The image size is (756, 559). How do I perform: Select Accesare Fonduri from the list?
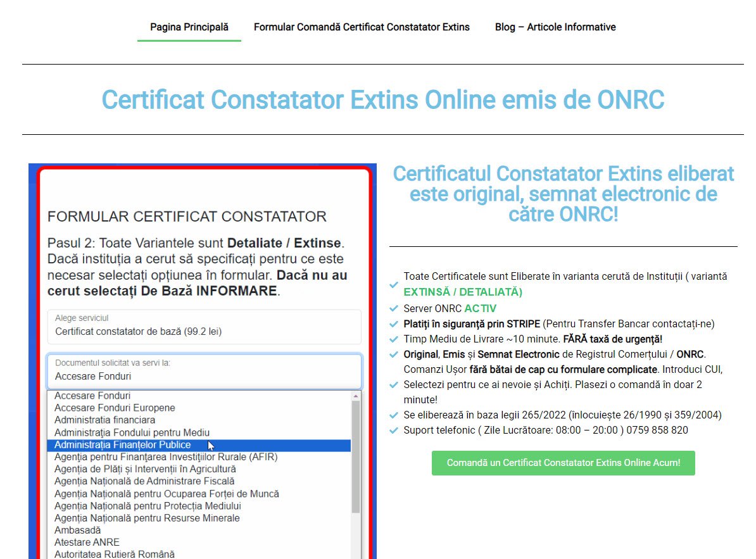click(199, 396)
